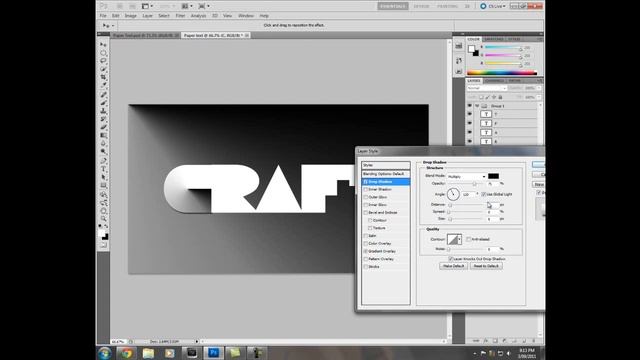This screenshot has height=360, width=640.
Task: Select the Blur tool
Action: coord(103,144)
